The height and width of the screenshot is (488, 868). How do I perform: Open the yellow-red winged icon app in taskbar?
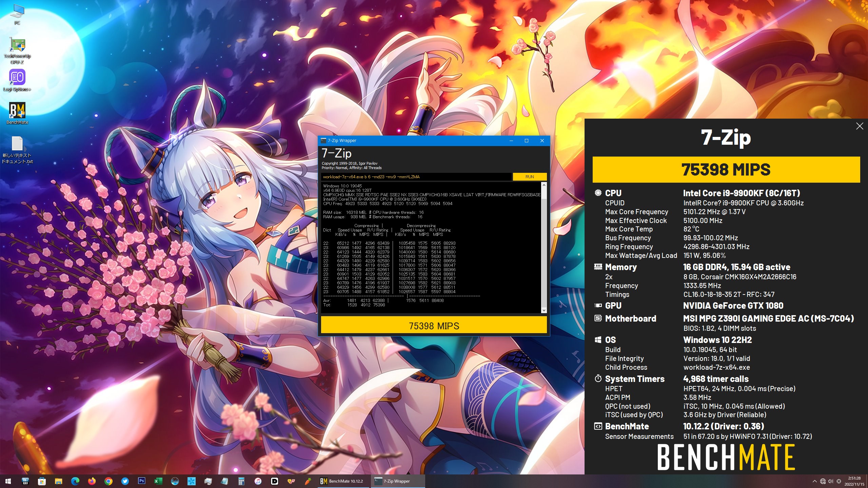[x=291, y=481]
